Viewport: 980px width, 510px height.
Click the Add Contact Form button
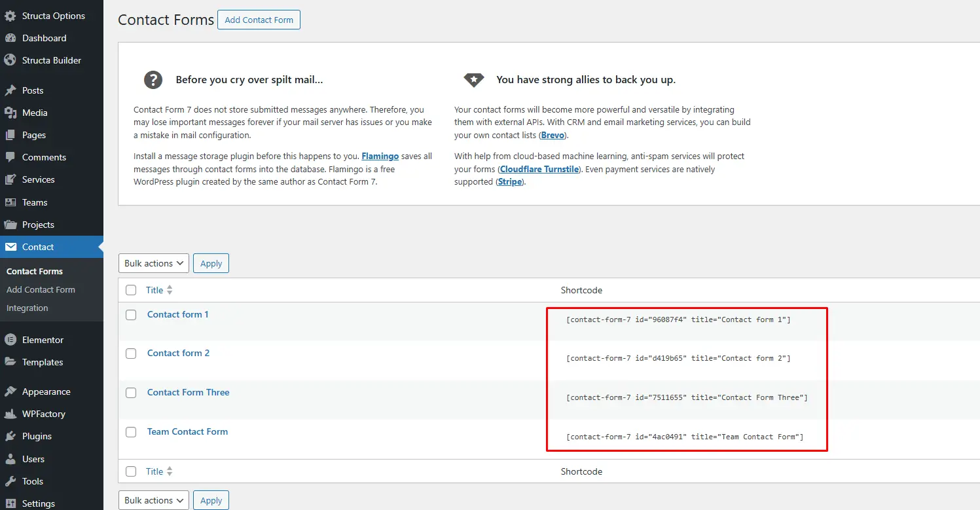[259, 20]
